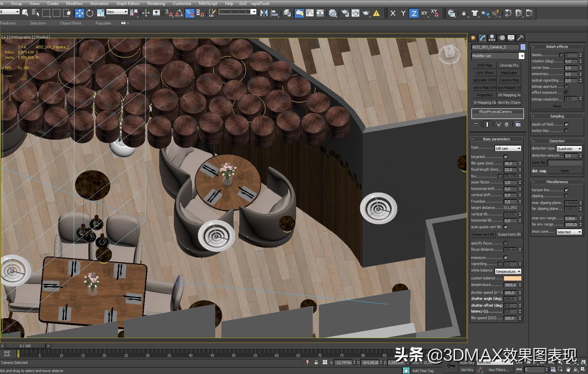588x374 pixels.
Task: Open the Motion command panel tab
Action: 502,38
